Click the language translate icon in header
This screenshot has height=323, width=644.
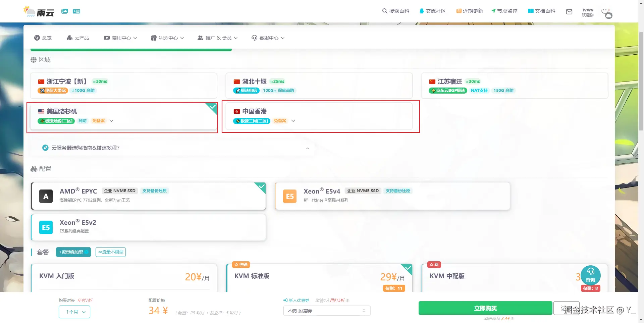(76, 11)
